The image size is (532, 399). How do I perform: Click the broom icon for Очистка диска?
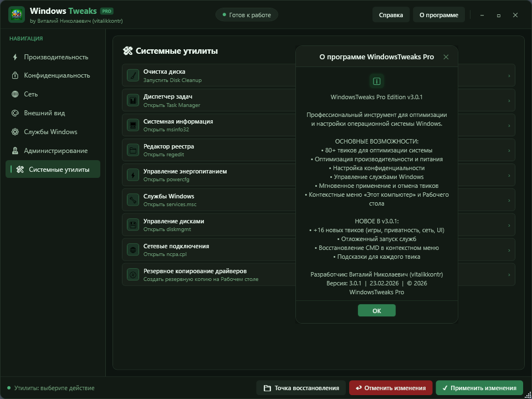133,75
